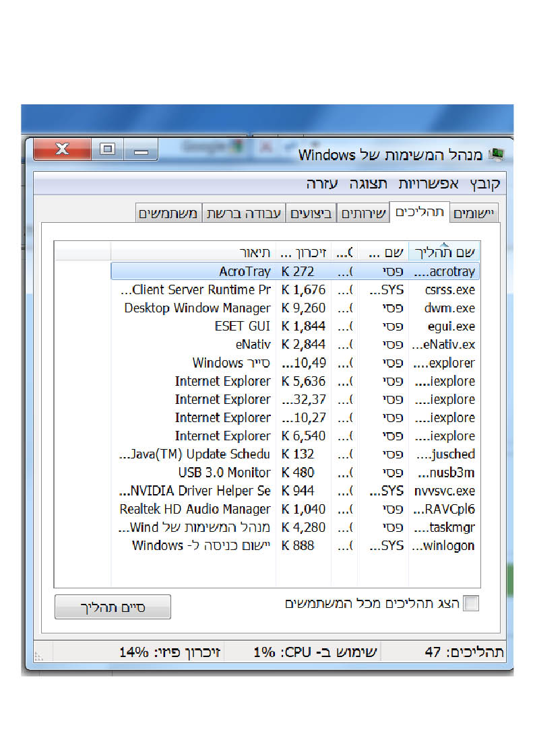The image size is (535, 756).
Task: Sort by 'תיאור' description column header
Action: pyautogui.click(x=193, y=252)
